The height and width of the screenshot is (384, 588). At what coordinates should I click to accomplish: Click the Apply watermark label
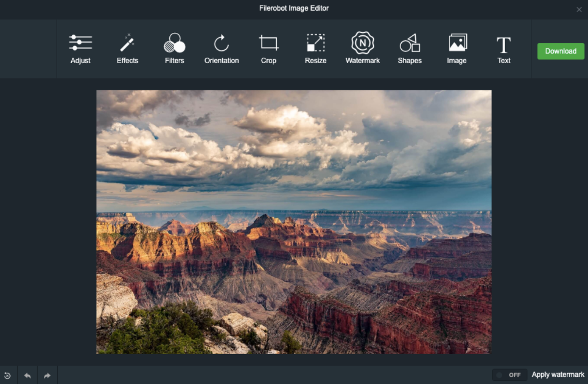tap(558, 374)
